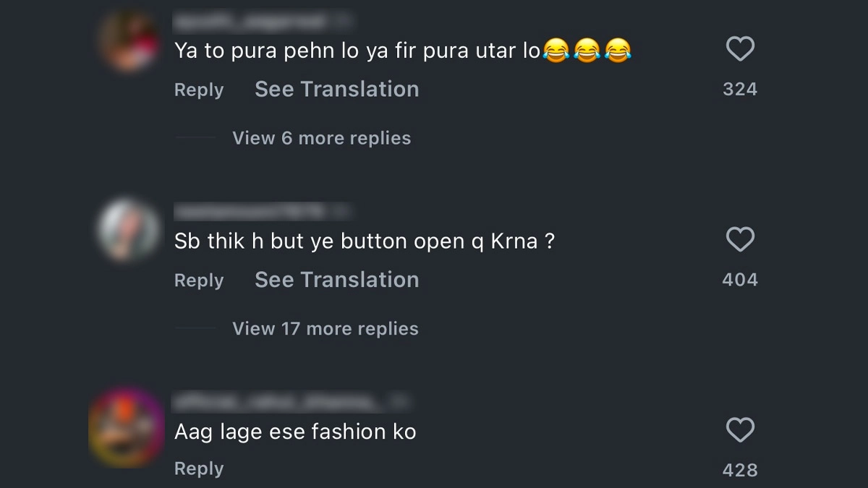This screenshot has width=868, height=488.
Task: Reply to the 'Sb thik h but ye button' comment
Action: 199,281
